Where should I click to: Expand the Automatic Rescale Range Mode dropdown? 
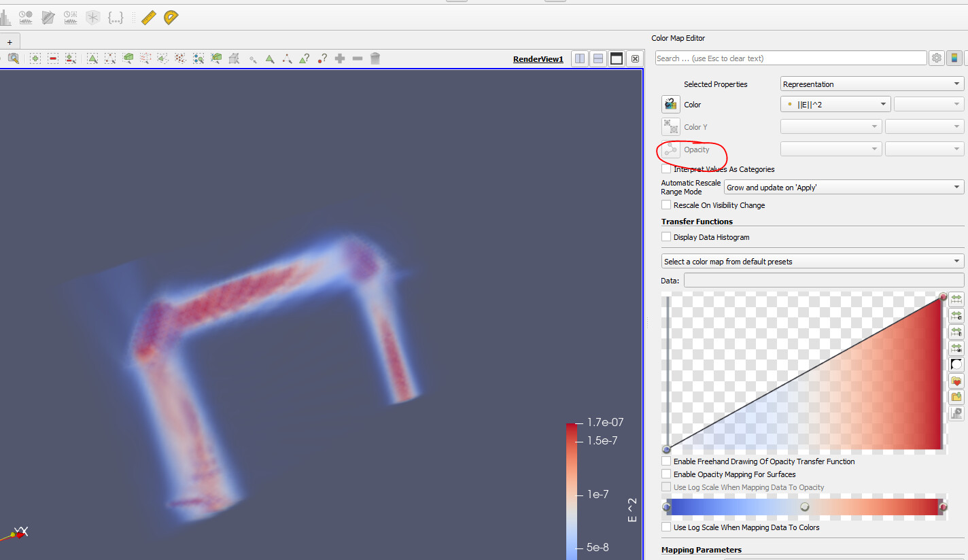tap(844, 188)
